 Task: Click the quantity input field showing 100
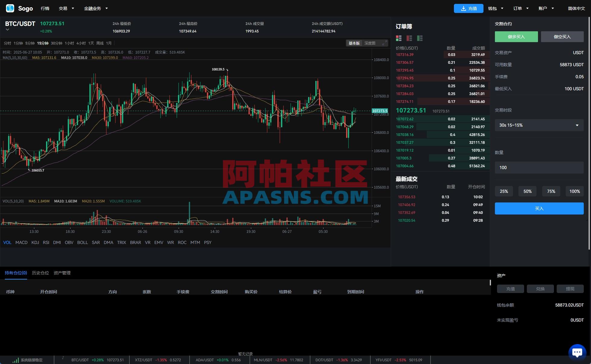pyautogui.click(x=539, y=168)
